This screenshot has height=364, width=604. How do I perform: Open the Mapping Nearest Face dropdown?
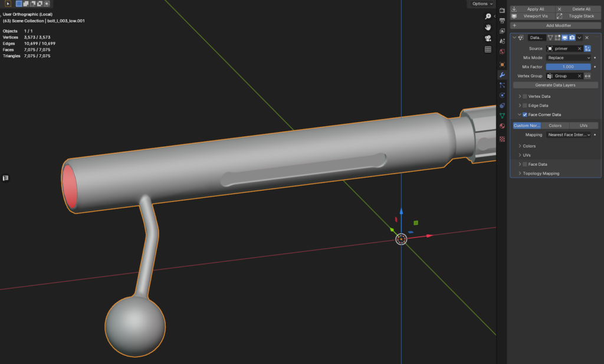pos(568,135)
